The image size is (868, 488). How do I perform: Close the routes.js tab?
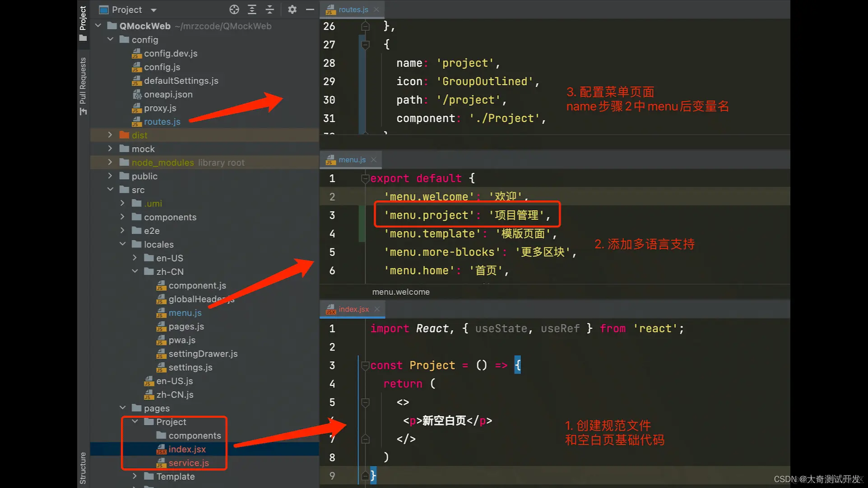point(376,9)
